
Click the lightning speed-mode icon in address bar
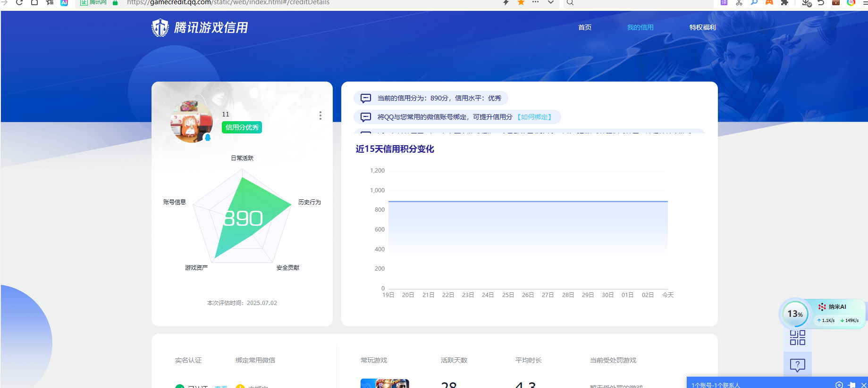click(x=506, y=2)
